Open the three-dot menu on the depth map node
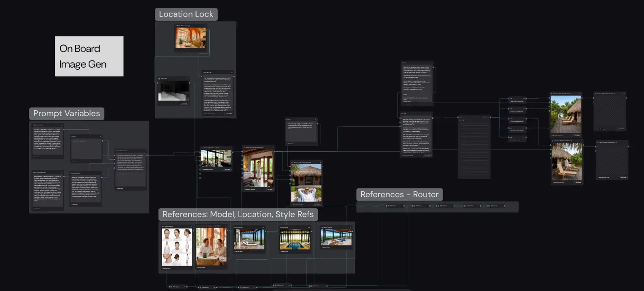Image resolution: width=644 pixels, height=291 pixels. (x=188, y=79)
